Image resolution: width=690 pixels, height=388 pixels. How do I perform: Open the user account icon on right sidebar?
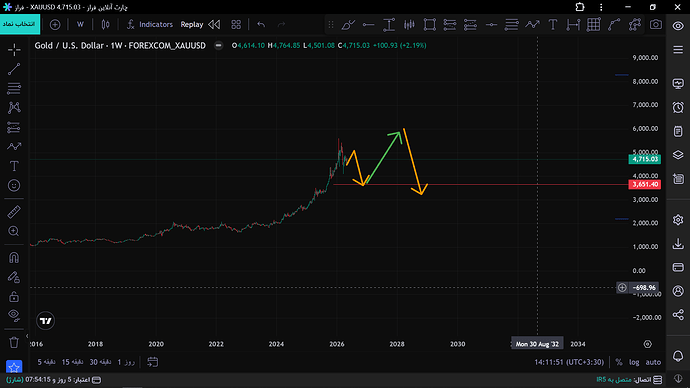(678, 291)
